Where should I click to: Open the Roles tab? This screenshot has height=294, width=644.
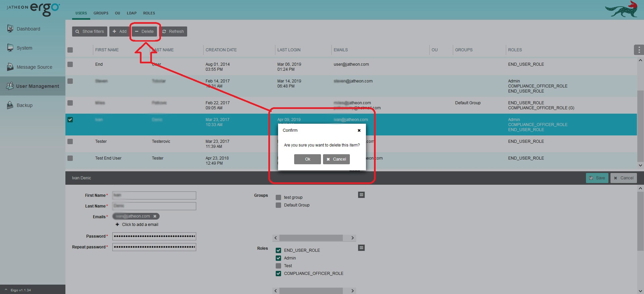(x=149, y=13)
